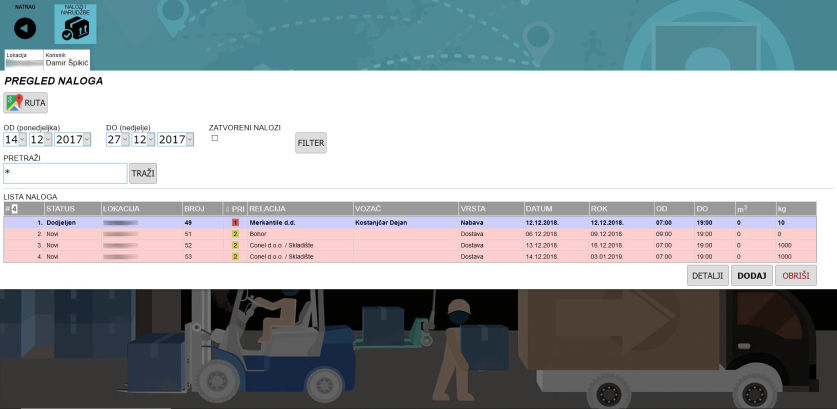The image size is (837, 409).
Task: Open the Nalozi i narudžbe package icon
Action: (75, 28)
